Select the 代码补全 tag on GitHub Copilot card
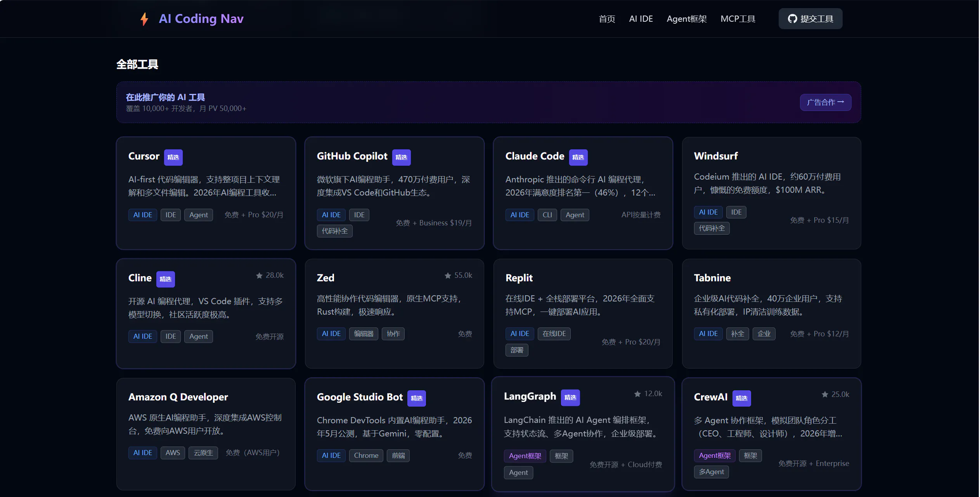Viewport: 980px width, 497px height. (335, 231)
